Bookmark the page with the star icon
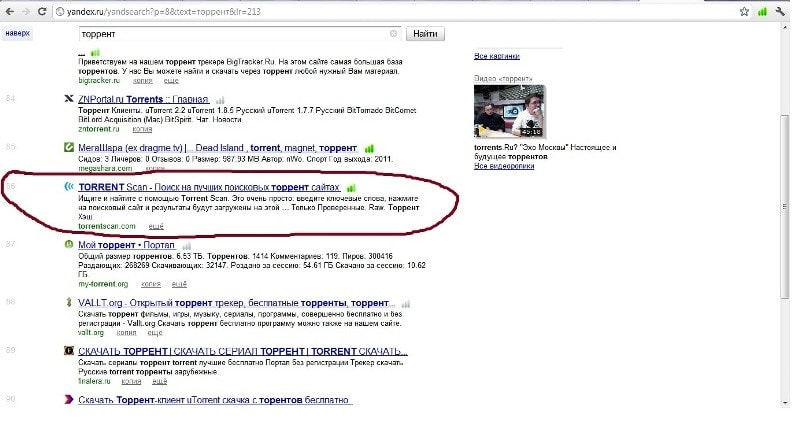Image resolution: width=800 pixels, height=421 pixels. (744, 11)
